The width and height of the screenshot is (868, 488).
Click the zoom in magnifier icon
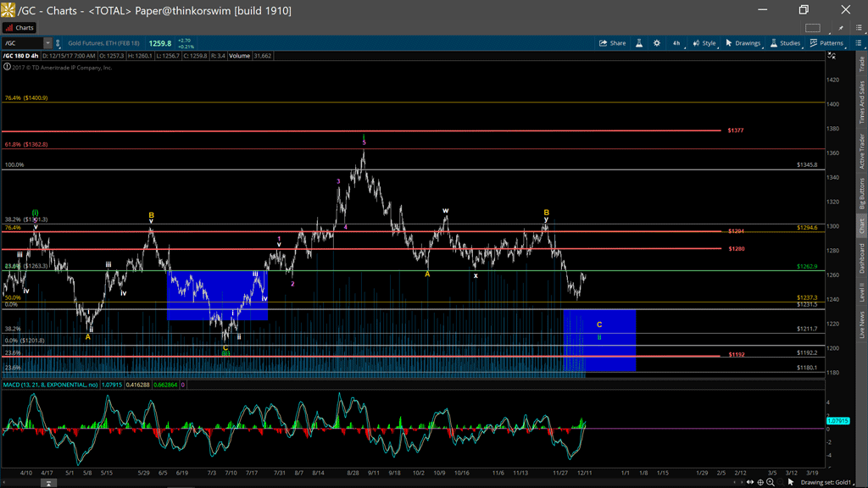coord(771,482)
